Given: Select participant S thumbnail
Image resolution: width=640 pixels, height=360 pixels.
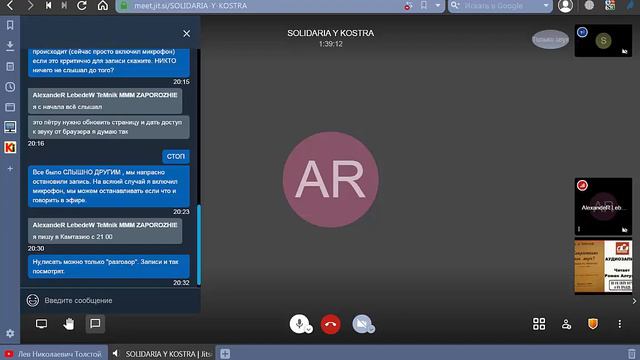Looking at the screenshot, I should click(x=603, y=40).
